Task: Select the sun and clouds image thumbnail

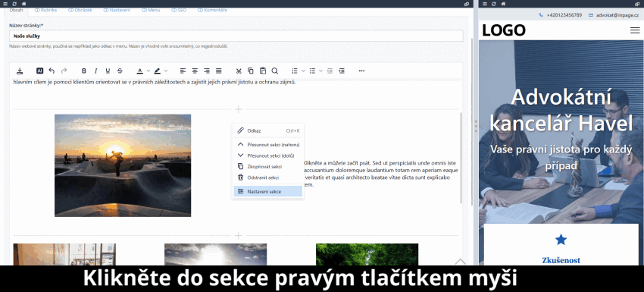Action: [215, 254]
